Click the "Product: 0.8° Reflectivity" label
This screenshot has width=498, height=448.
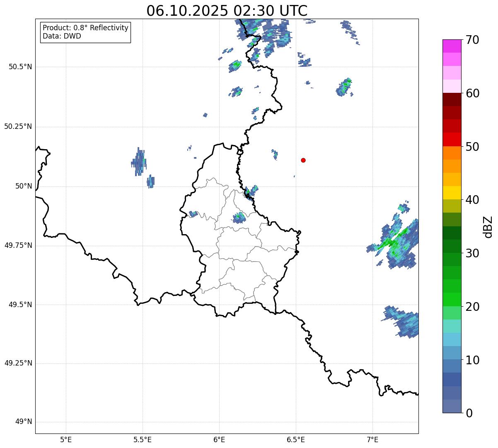point(86,28)
